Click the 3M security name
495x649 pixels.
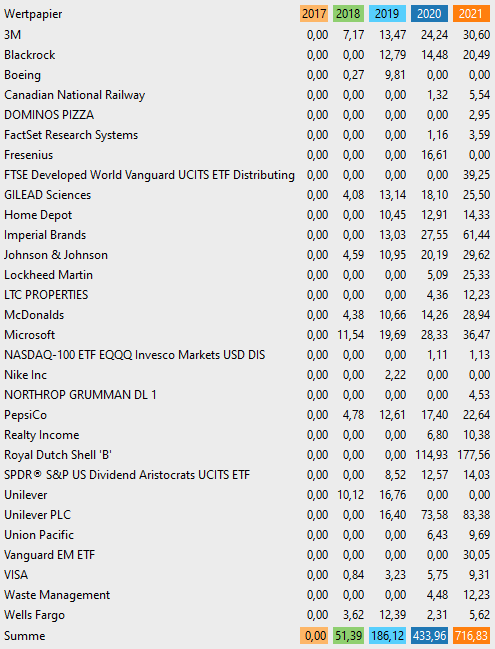click(x=12, y=34)
